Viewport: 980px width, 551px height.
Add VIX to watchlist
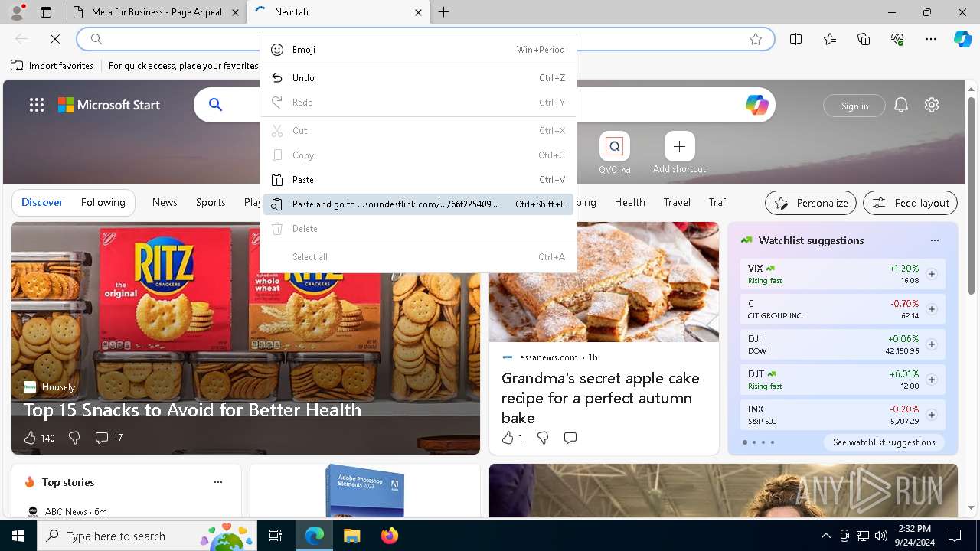click(932, 274)
